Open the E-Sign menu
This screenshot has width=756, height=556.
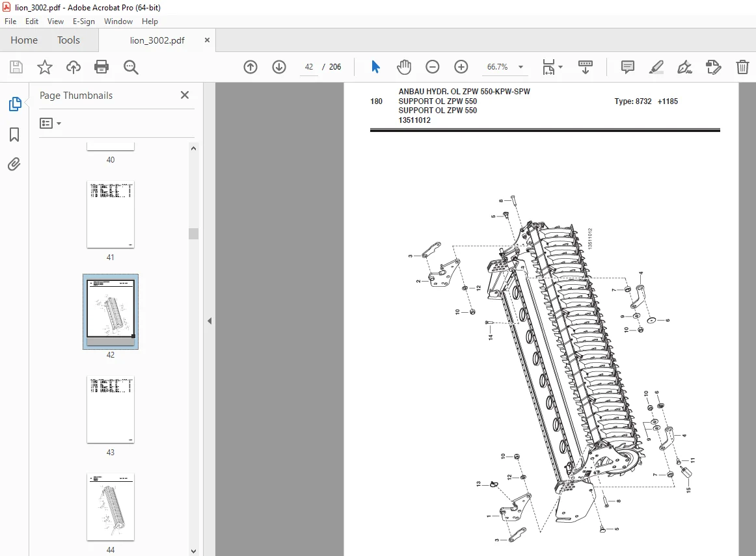pyautogui.click(x=84, y=21)
